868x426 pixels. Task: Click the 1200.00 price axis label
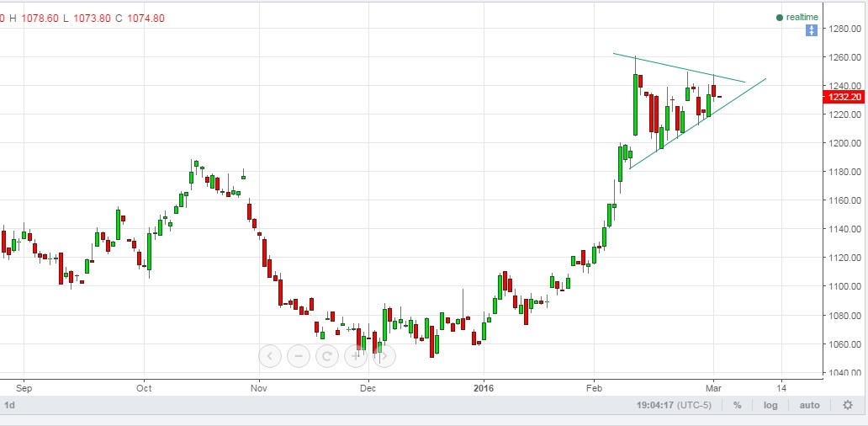pos(844,143)
